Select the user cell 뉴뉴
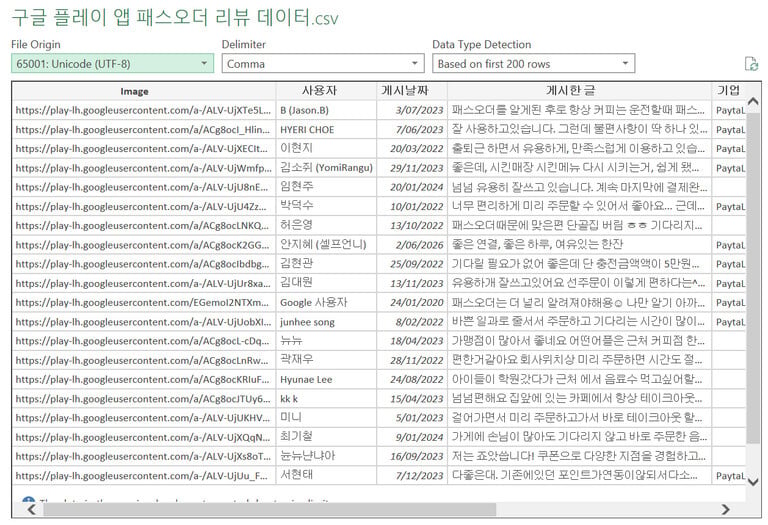Image resolution: width=768 pixels, height=525 pixels. 326,341
